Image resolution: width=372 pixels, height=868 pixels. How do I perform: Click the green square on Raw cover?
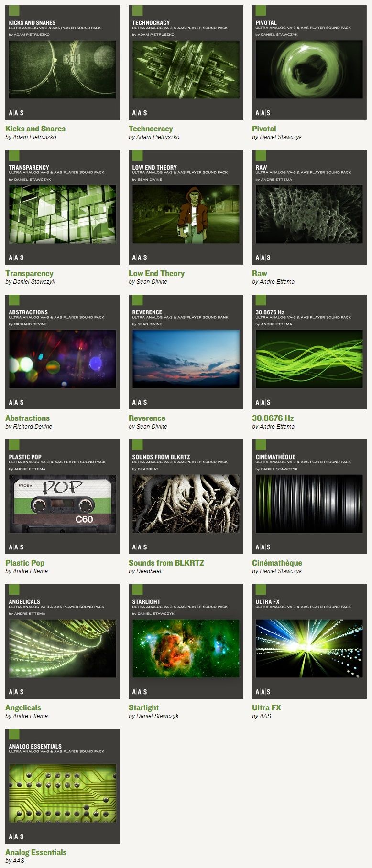[x=261, y=155]
